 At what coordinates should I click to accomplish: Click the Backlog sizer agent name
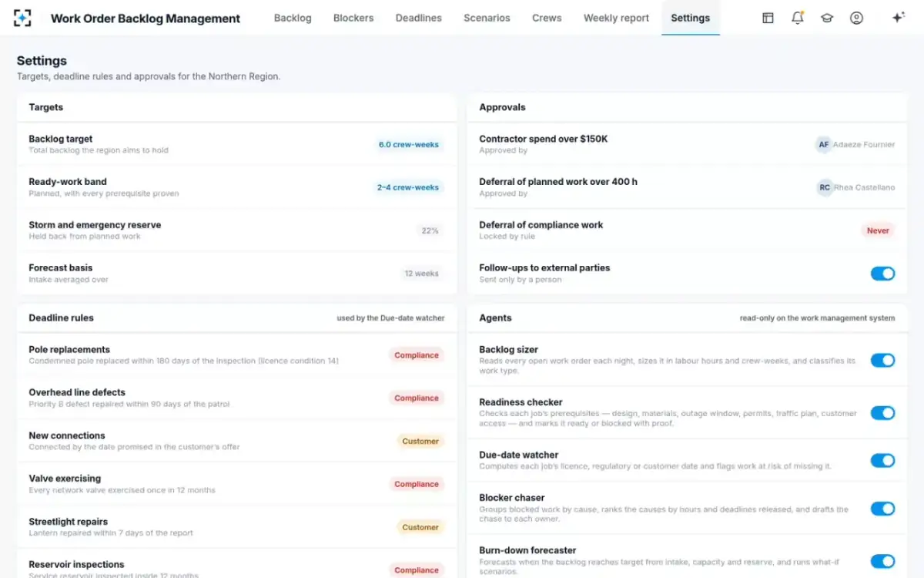point(509,350)
